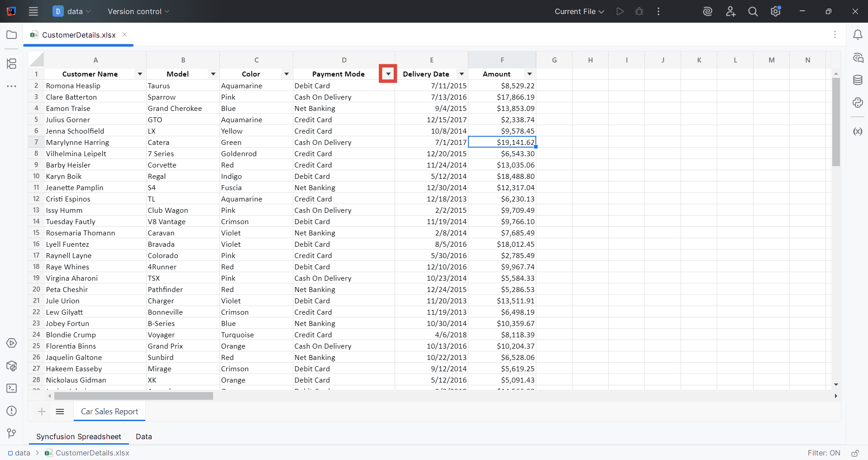868x460 pixels.
Task: Open the Payment Mode filter dropdown
Action: click(x=387, y=73)
